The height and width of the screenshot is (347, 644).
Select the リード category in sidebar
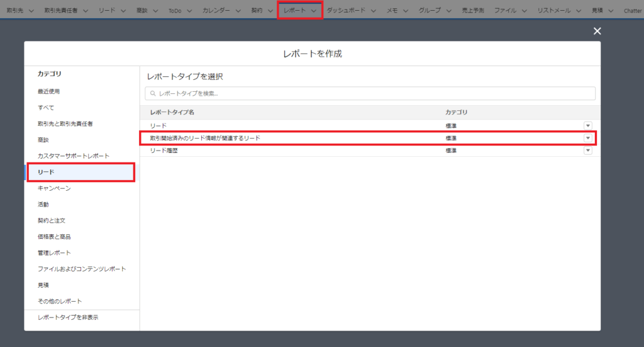pos(81,173)
